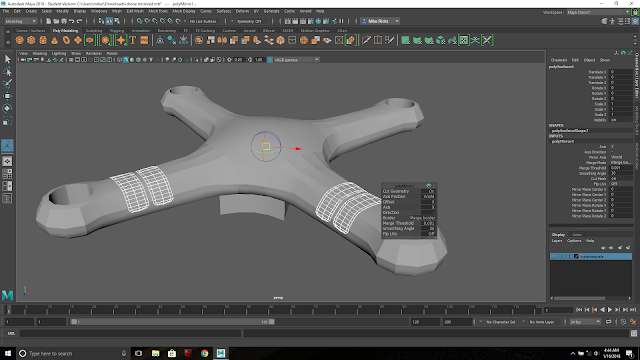Open the Mesh Tools menu
The image size is (640, 360).
pos(158,11)
